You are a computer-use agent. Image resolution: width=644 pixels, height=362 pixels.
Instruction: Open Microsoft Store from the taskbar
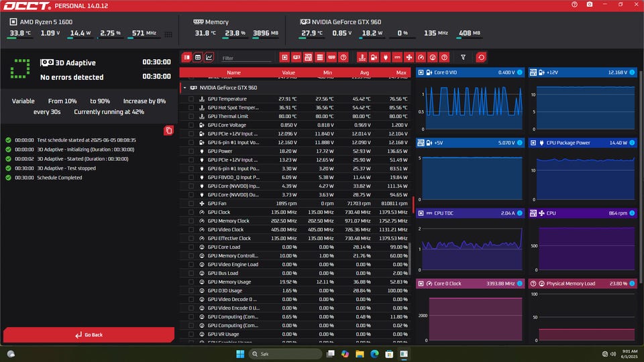coord(389,354)
